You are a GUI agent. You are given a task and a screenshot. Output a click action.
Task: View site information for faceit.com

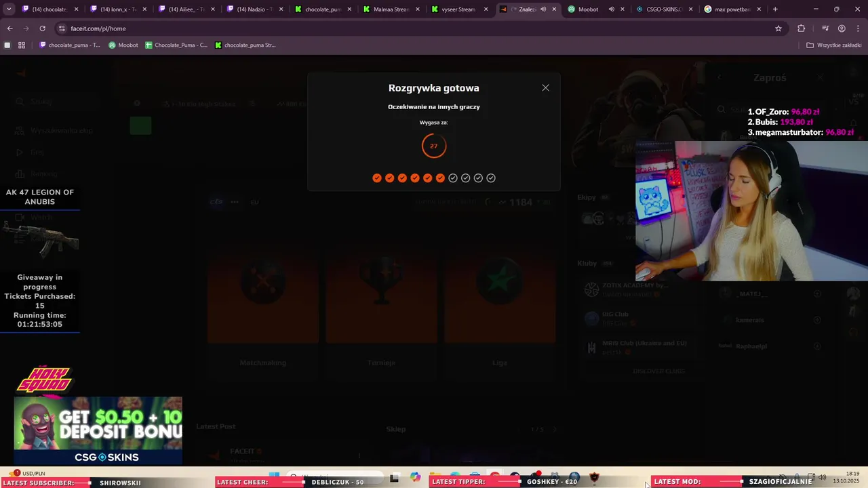click(62, 28)
